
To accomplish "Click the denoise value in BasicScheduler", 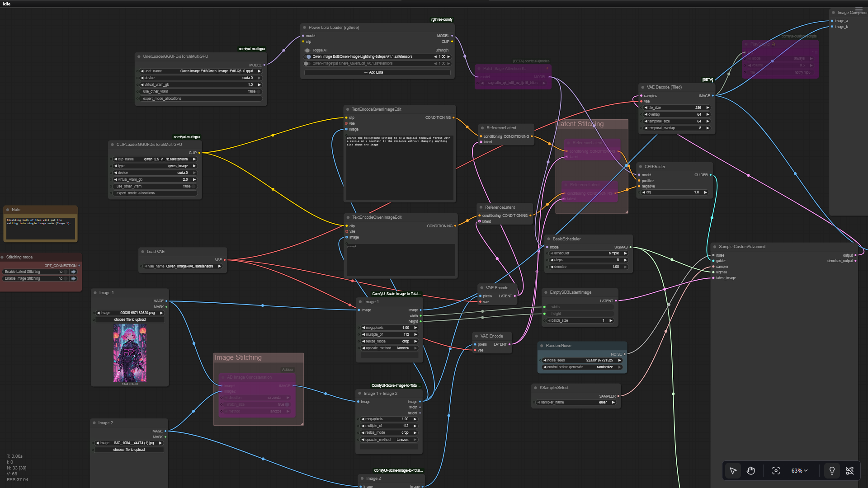I will pos(589,267).
